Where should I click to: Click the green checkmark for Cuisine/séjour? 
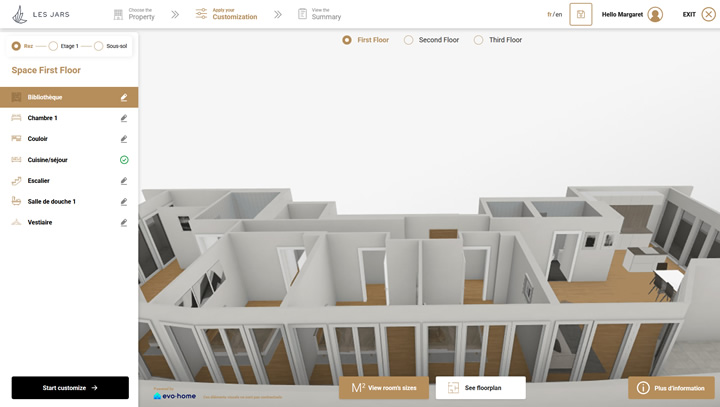point(124,160)
